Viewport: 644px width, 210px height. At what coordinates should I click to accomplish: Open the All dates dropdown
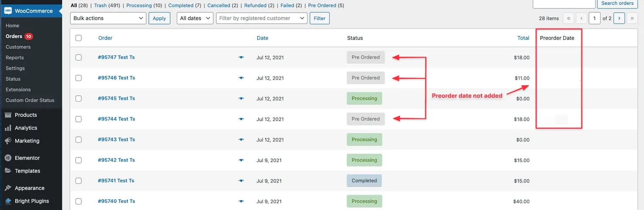[195, 18]
